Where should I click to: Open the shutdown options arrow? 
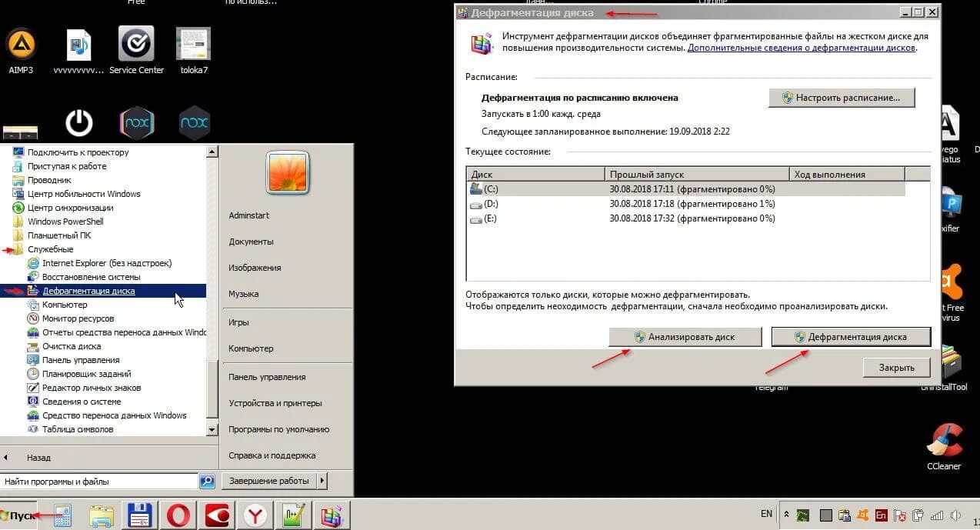(322, 481)
